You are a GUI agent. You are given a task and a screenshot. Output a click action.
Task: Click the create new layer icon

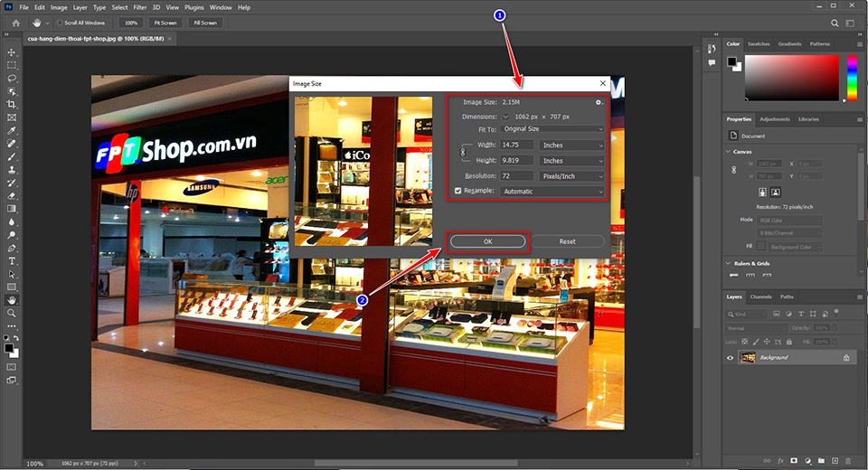(835, 461)
